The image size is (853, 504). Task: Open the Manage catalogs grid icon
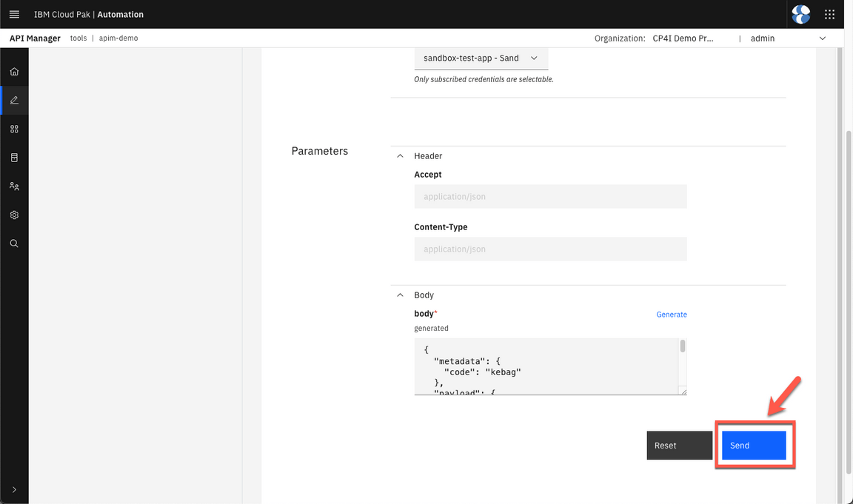14,129
